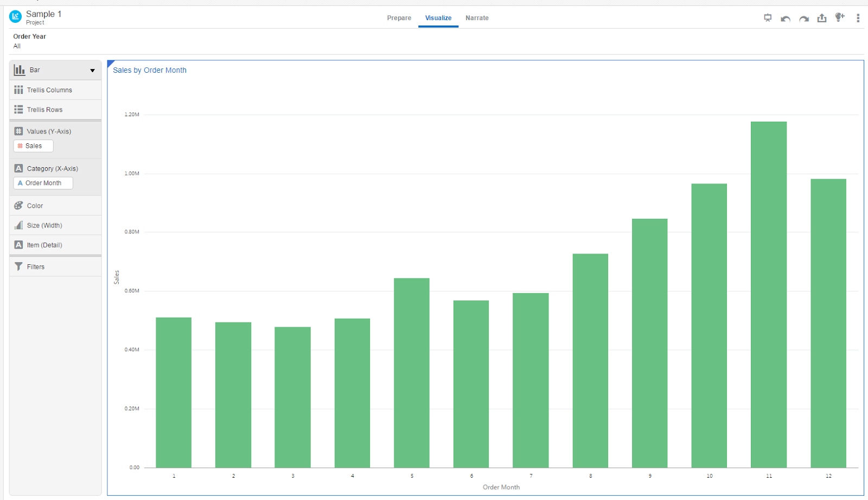Select the Sales measure pill

click(x=33, y=145)
